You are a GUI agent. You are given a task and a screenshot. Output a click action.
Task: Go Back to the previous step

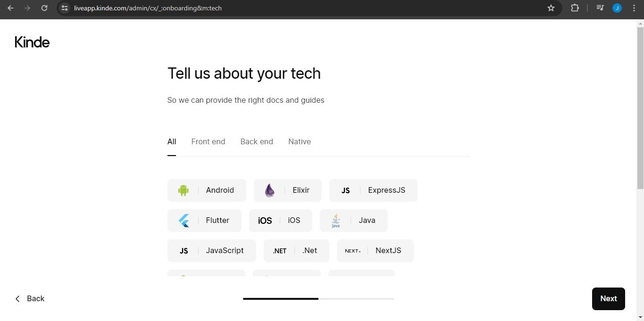(x=30, y=298)
